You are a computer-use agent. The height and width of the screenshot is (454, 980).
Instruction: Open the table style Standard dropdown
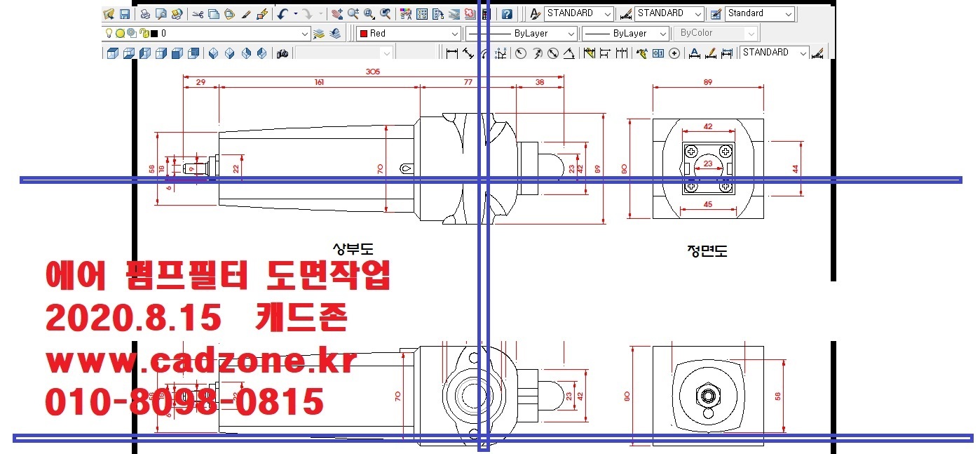pos(789,14)
